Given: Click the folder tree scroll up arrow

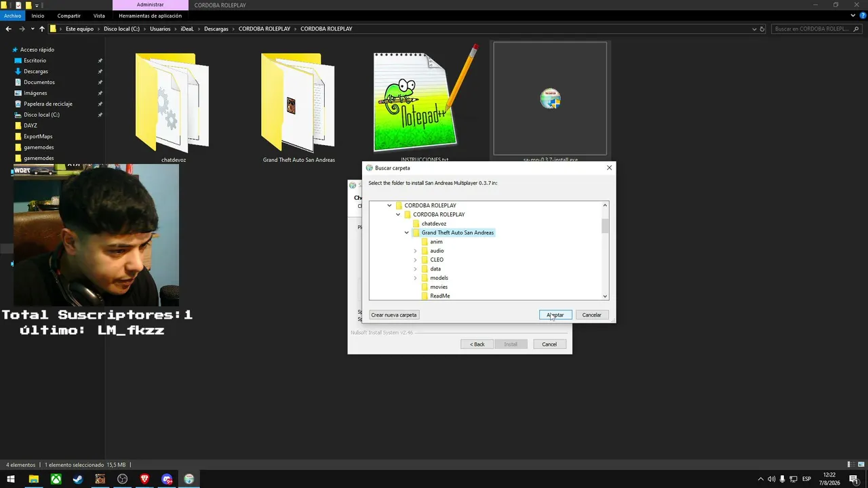Looking at the screenshot, I should pyautogui.click(x=605, y=205).
